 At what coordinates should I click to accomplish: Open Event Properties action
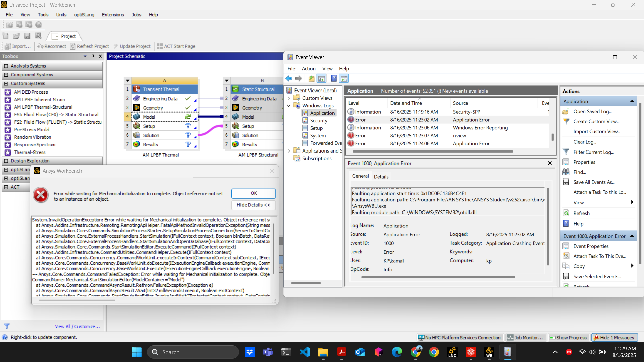[591, 246]
